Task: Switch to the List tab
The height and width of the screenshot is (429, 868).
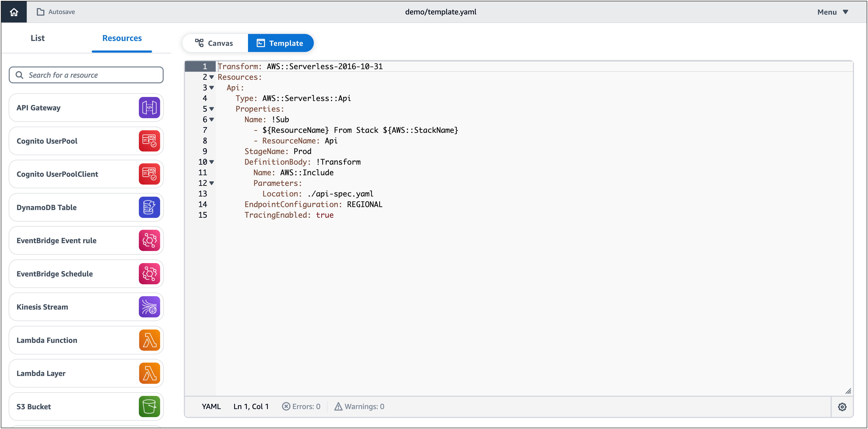Action: click(x=37, y=38)
